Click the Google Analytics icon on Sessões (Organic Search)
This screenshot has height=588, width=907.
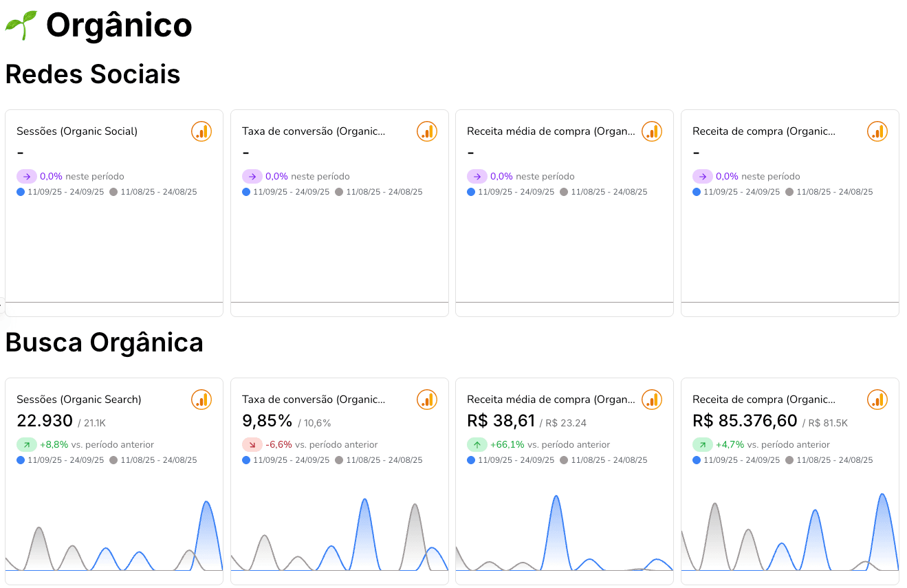click(x=201, y=400)
